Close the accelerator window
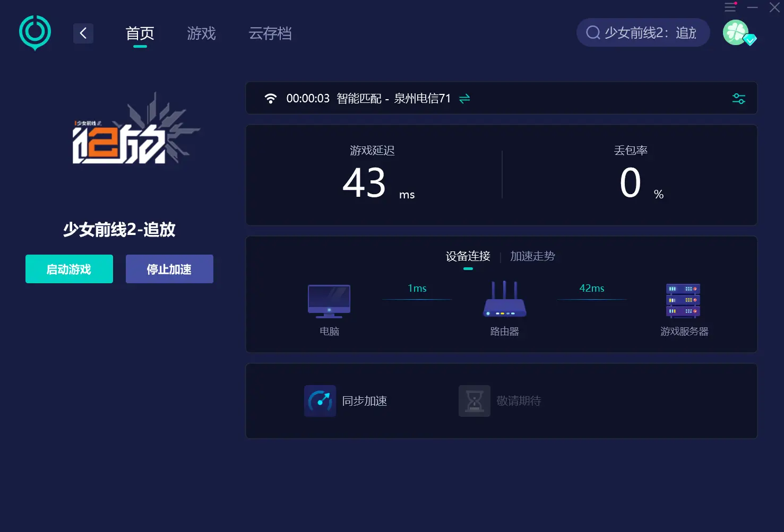This screenshot has width=784, height=532. 774,7
